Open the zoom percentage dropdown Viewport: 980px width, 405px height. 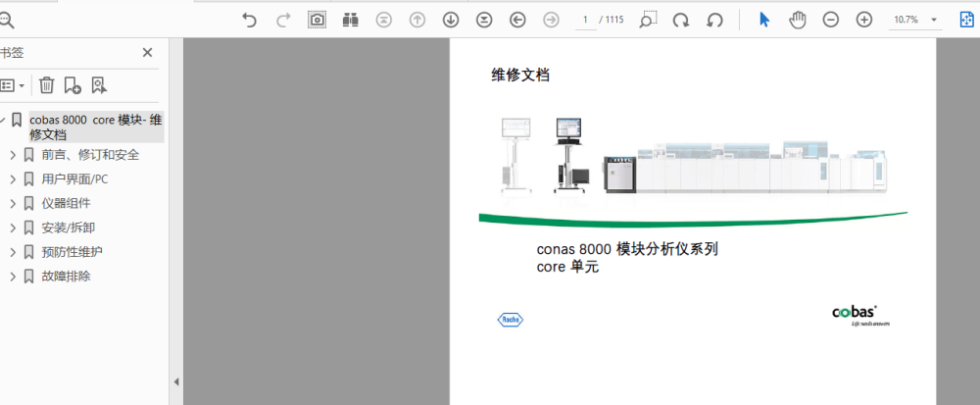(x=934, y=20)
